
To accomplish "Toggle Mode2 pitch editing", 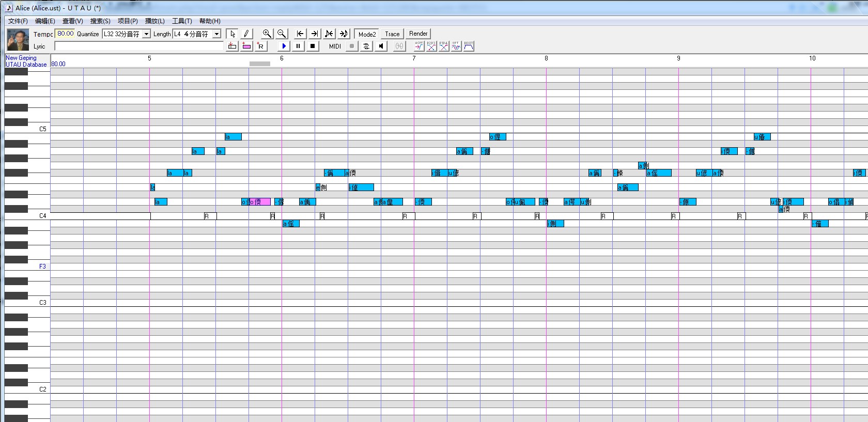I will pyautogui.click(x=367, y=34).
